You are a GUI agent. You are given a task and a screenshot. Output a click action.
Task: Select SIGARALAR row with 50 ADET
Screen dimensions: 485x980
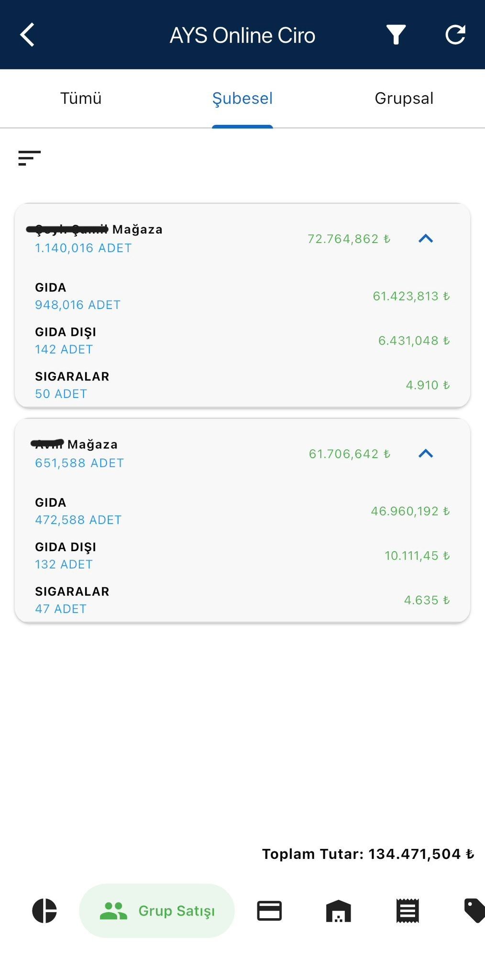point(242,385)
